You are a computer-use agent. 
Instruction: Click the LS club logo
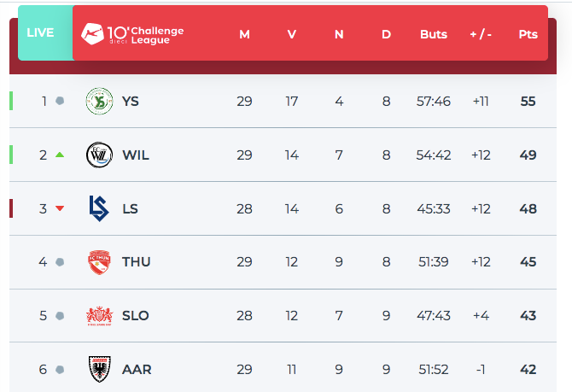tap(99, 208)
